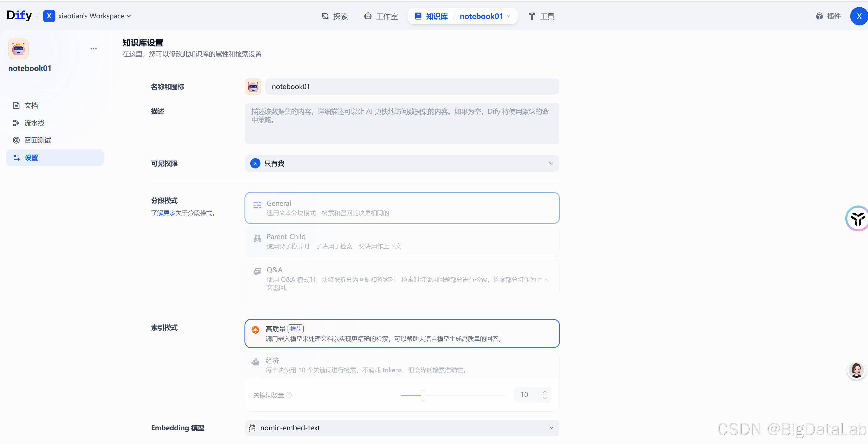868x444 pixels.
Task: Open the 工具 tab
Action: [541, 16]
